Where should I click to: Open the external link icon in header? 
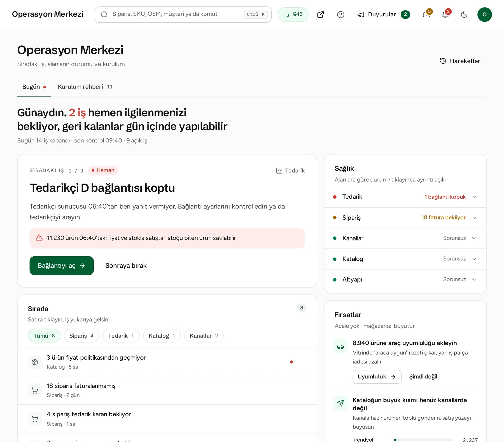pos(321,15)
